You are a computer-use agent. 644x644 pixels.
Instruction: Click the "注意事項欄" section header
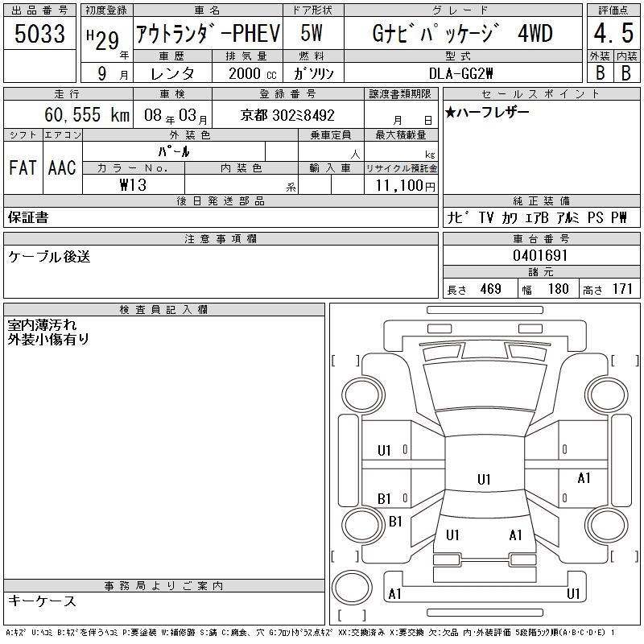[221, 238]
